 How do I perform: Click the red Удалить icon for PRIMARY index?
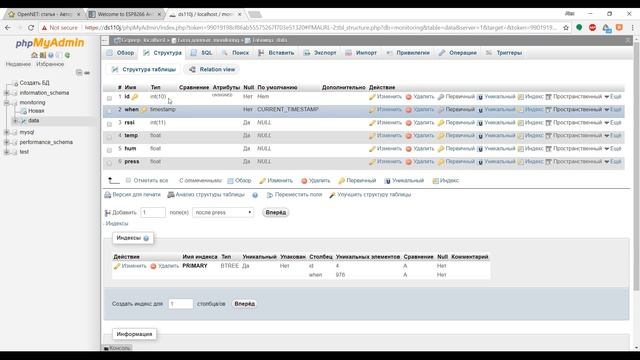(153, 266)
